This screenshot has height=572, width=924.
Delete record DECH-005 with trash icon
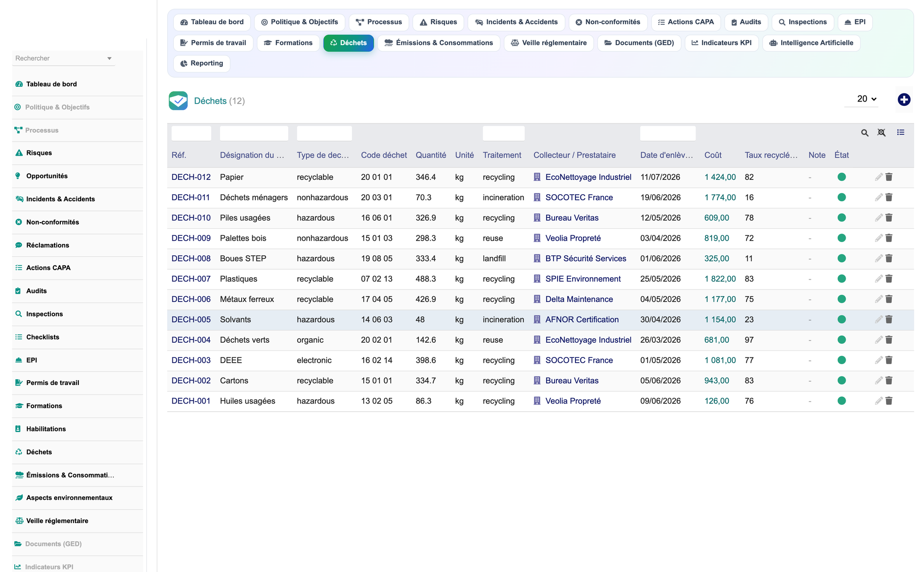[x=889, y=320]
